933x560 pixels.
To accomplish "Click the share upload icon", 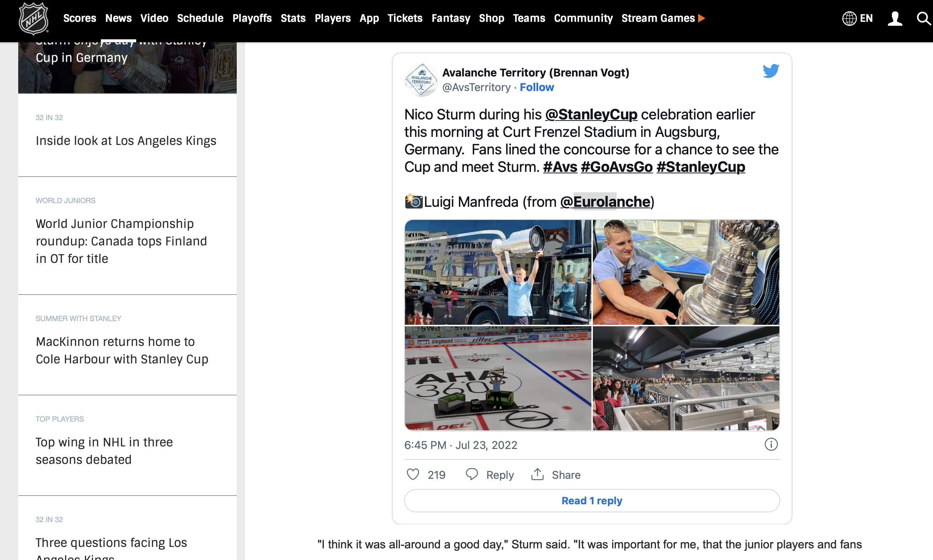I will pyautogui.click(x=537, y=474).
